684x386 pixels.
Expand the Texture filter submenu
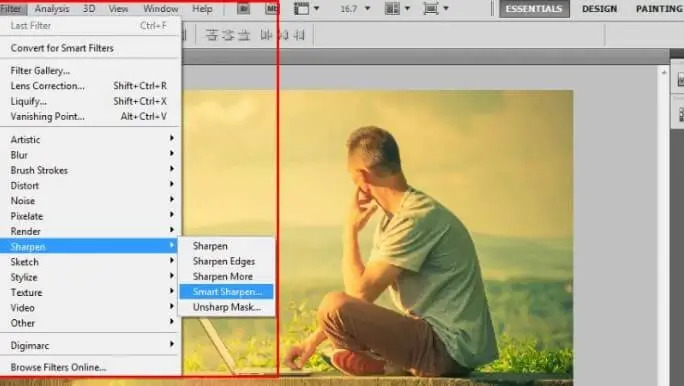[90, 292]
